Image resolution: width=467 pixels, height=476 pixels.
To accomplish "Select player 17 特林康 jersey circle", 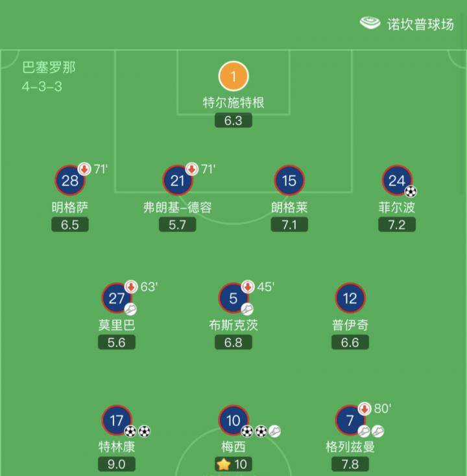I will 117,420.
